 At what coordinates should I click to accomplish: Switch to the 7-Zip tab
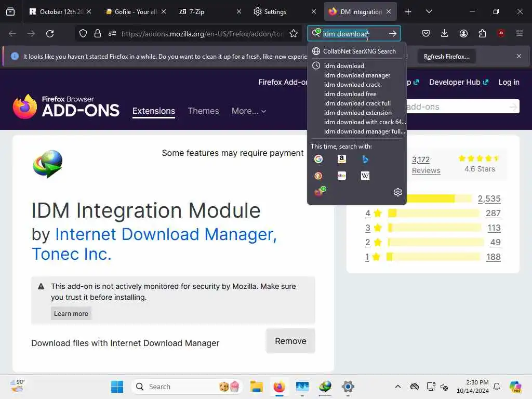(210, 11)
